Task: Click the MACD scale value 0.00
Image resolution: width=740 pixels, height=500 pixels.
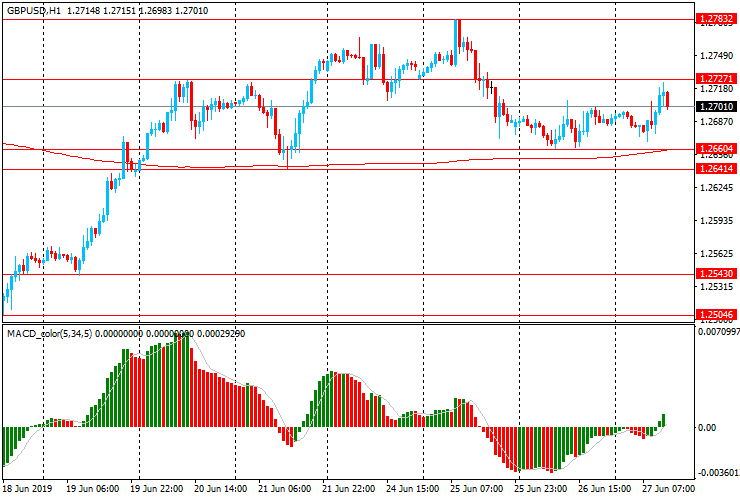Action: [x=706, y=428]
